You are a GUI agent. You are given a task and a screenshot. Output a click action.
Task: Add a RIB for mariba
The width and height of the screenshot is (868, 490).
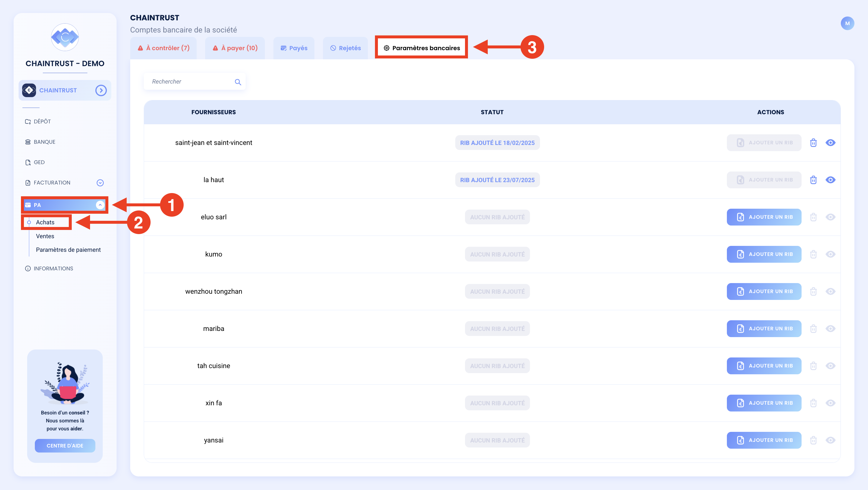[x=764, y=329]
